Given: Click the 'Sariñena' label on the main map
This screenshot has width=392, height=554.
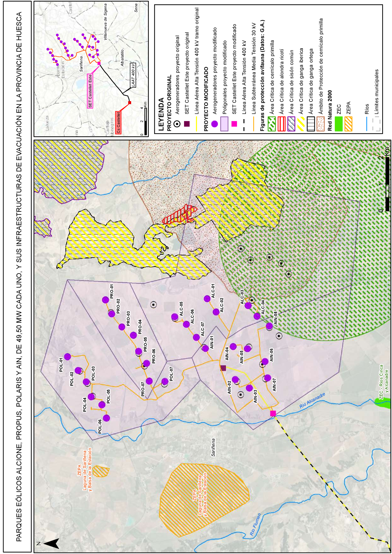Looking at the screenshot, I should point(213,447).
